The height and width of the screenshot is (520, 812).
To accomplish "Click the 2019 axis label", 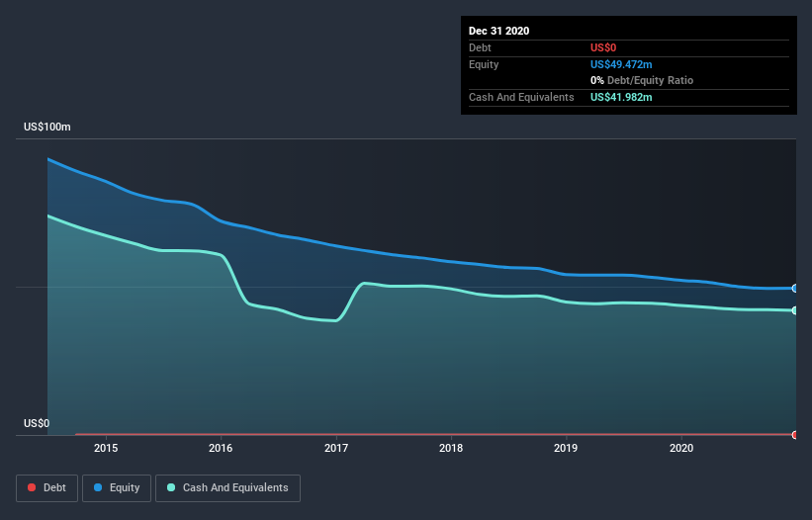I will pyautogui.click(x=566, y=448).
